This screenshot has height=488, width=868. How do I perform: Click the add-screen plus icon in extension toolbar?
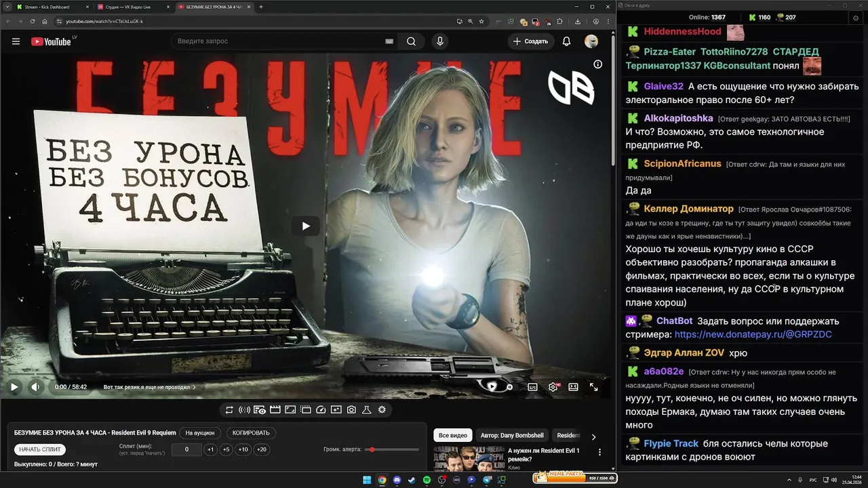(x=336, y=409)
